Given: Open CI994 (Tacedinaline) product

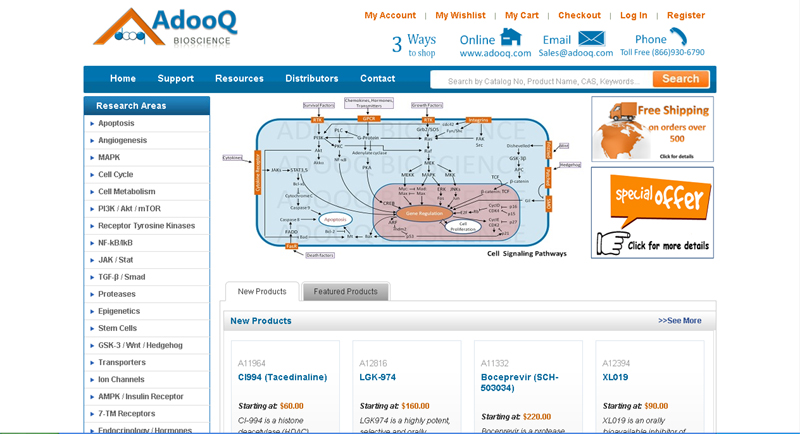Looking at the screenshot, I should click(x=282, y=377).
